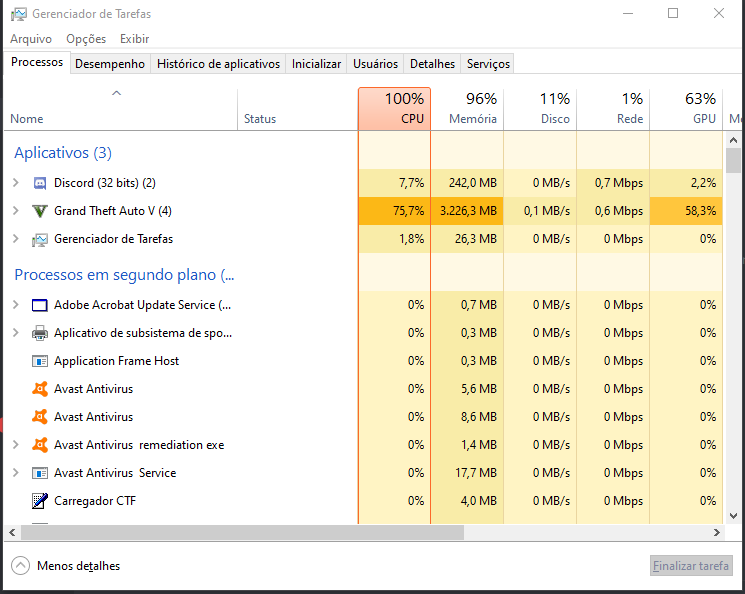Sort processes by Rede column header
Viewport: 745px width, 594px height.
click(613, 109)
